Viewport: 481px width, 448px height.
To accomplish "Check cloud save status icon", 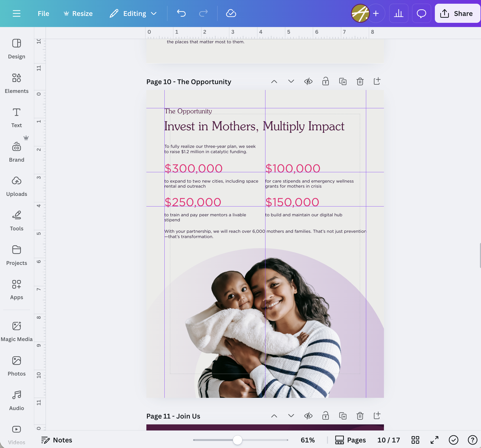I will click(x=231, y=13).
